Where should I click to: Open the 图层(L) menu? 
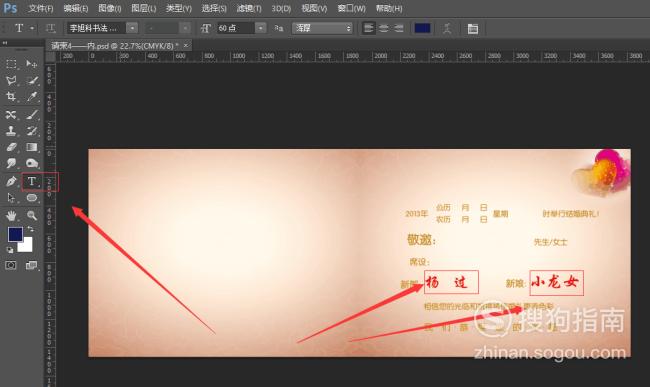143,8
